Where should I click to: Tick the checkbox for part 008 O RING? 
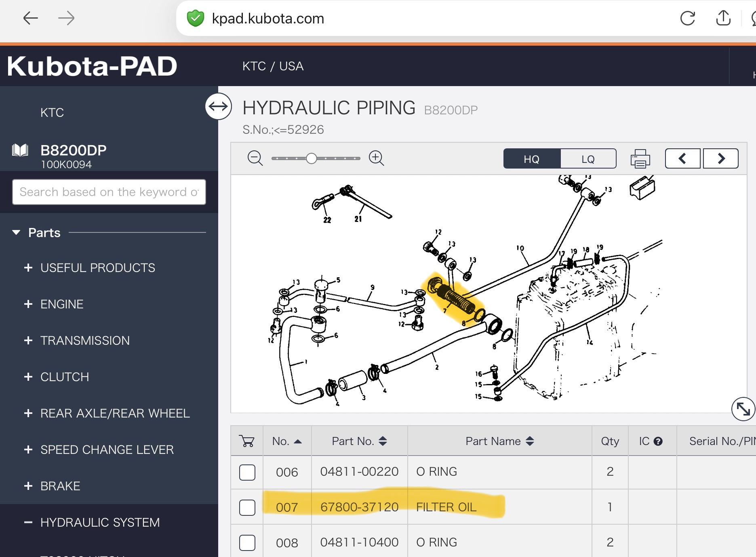247,542
